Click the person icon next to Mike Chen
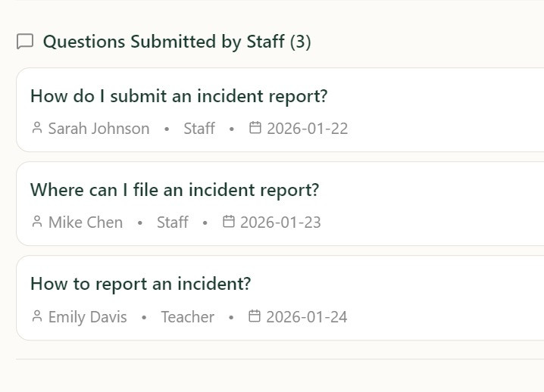This screenshot has height=392, width=544. (37, 222)
